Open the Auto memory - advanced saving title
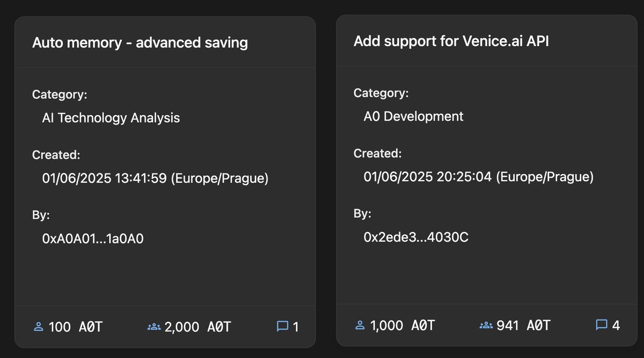The height and width of the screenshot is (358, 644). [x=140, y=43]
